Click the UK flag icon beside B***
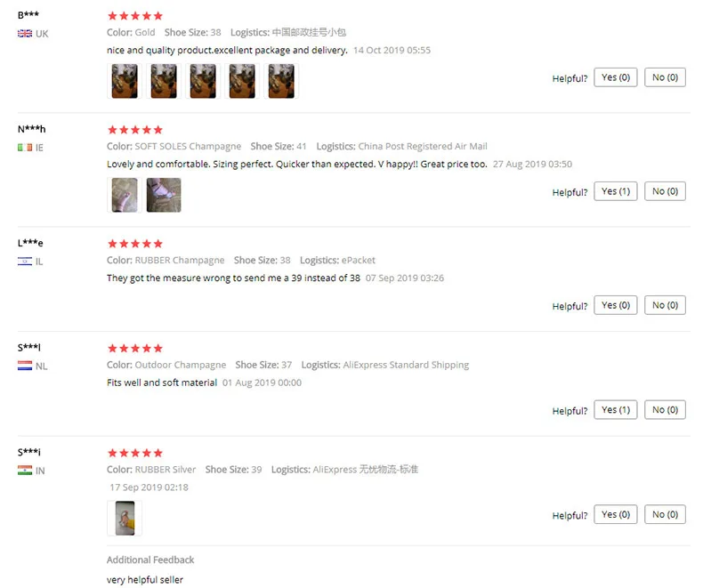Image resolution: width=703 pixels, height=588 pixels. click(25, 34)
